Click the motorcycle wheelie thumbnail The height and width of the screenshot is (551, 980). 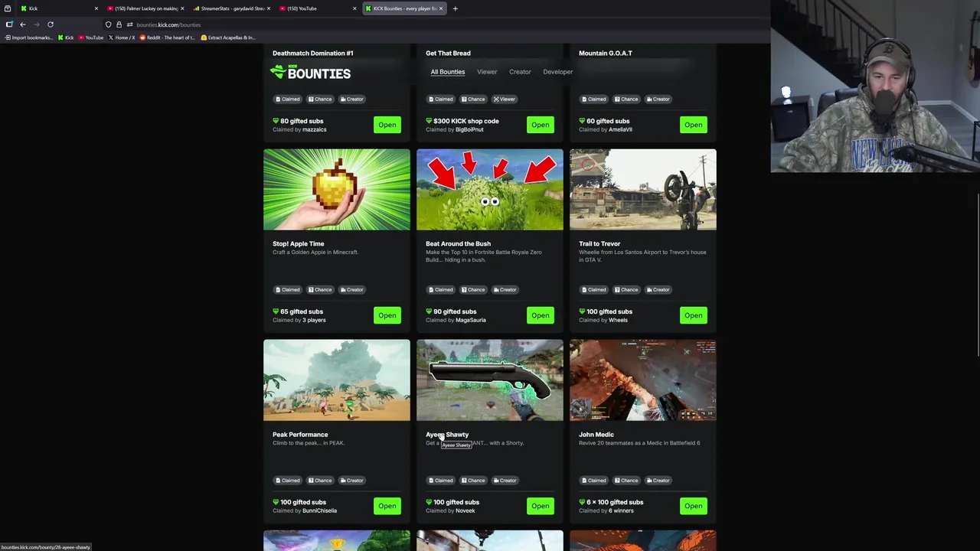point(643,189)
